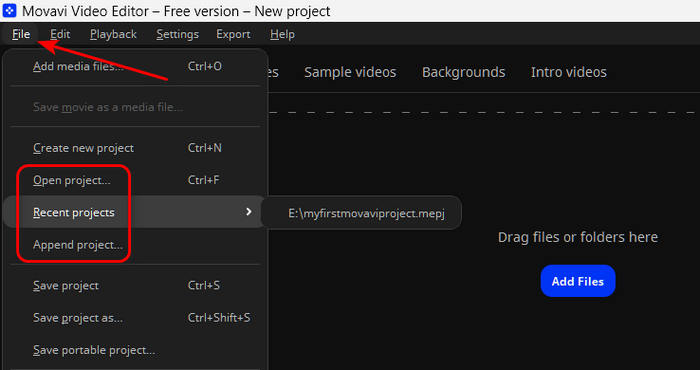Click the Movavi app logo icon

(x=9, y=11)
